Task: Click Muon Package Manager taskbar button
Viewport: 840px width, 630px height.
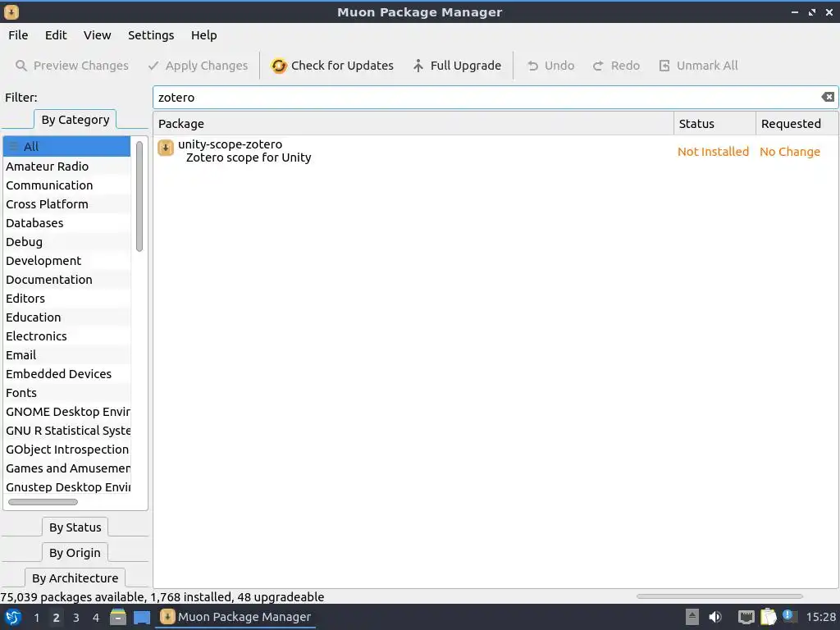Action: point(235,617)
